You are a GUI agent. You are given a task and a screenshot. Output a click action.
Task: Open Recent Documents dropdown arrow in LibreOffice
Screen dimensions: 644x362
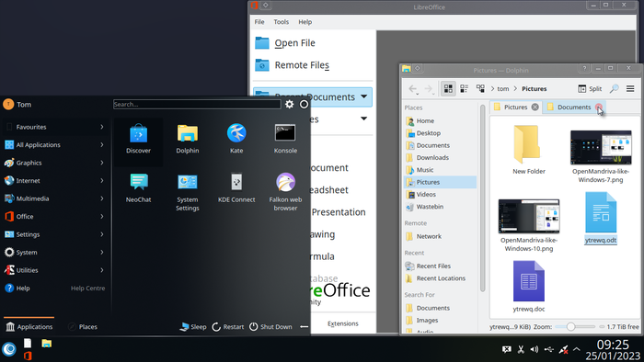coord(364,96)
